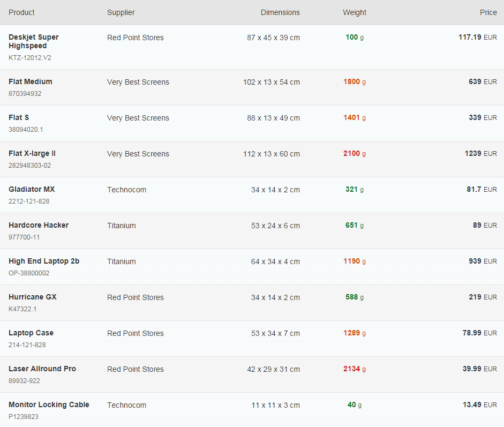Select the Dimensions column header

pyautogui.click(x=280, y=12)
